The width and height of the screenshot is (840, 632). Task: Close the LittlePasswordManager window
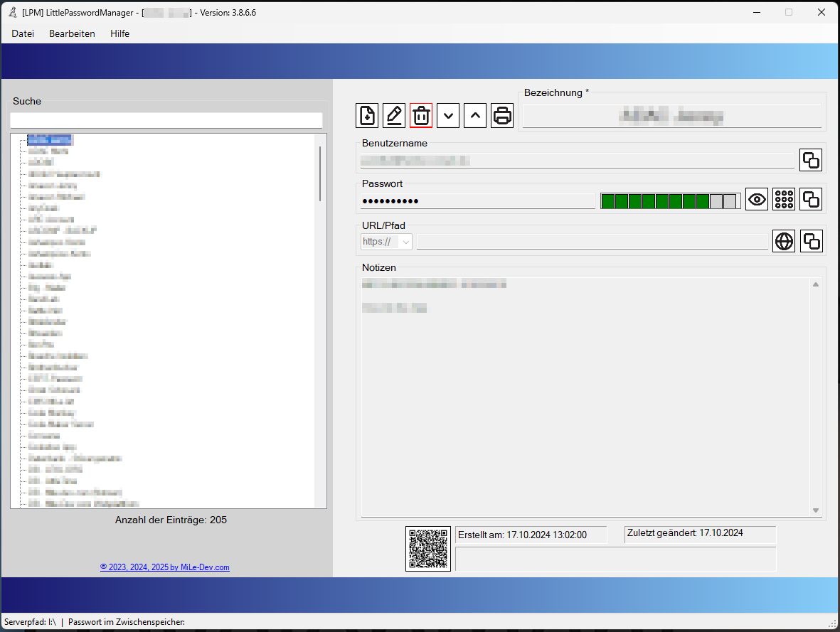click(x=822, y=12)
